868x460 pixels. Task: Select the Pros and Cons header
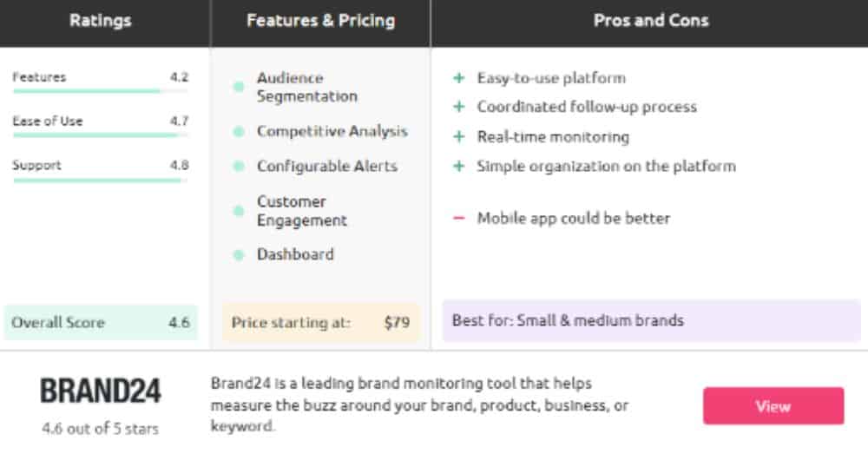point(650,21)
